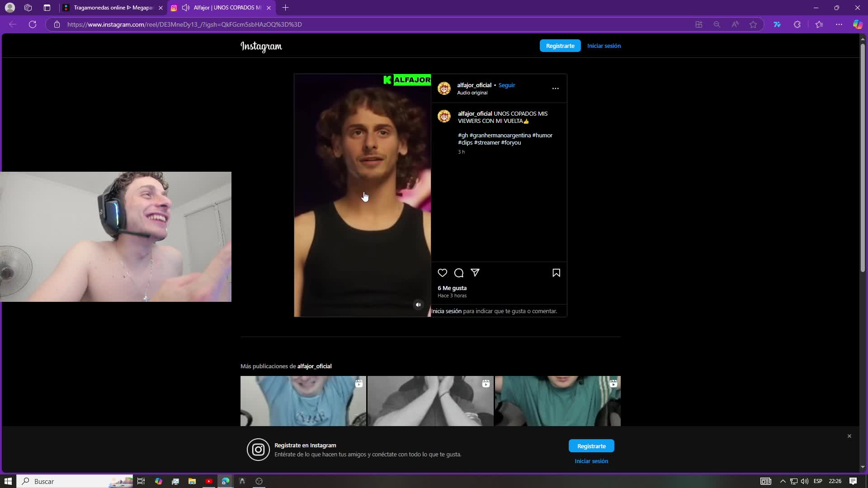This screenshot has height=488, width=868.
Task: Open the Copilot sidebar icon
Action: (x=857, y=24)
